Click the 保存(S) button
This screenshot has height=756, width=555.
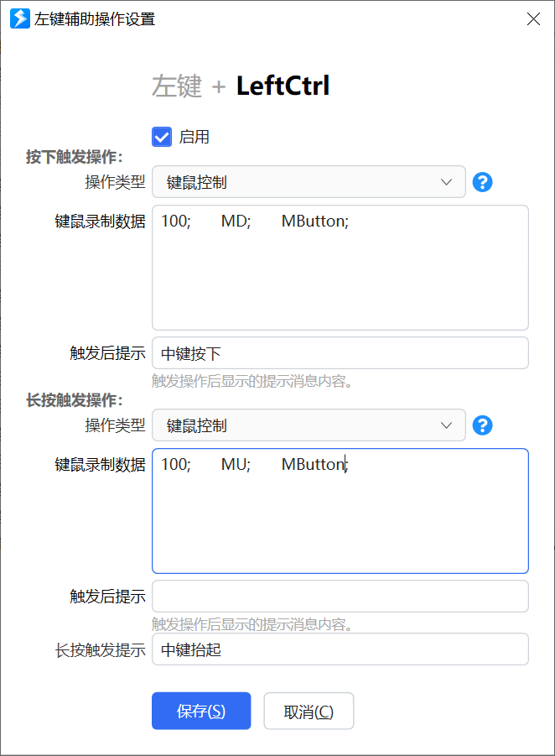coord(201,710)
